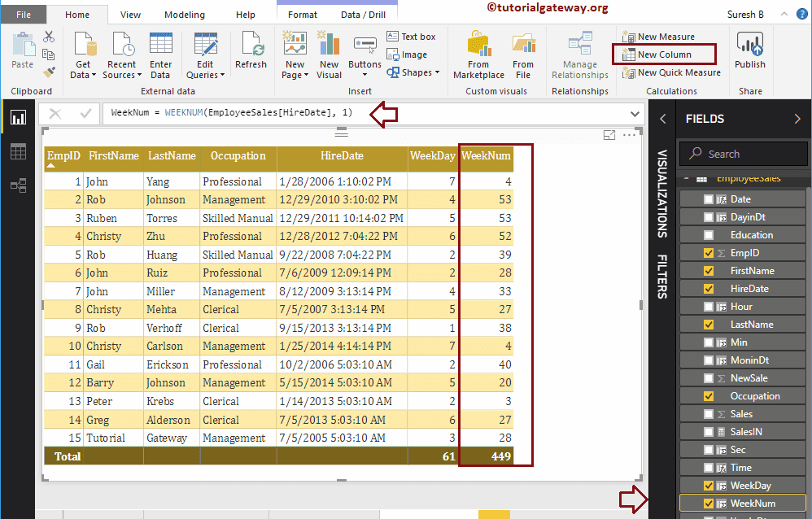812x519 pixels.
Task: Expand the formula bar with chevron
Action: pos(635,114)
